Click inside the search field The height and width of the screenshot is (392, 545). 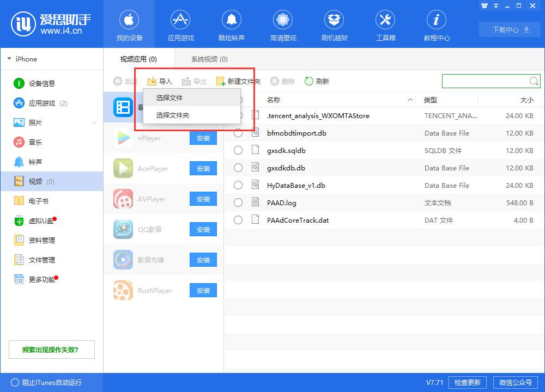tap(485, 81)
